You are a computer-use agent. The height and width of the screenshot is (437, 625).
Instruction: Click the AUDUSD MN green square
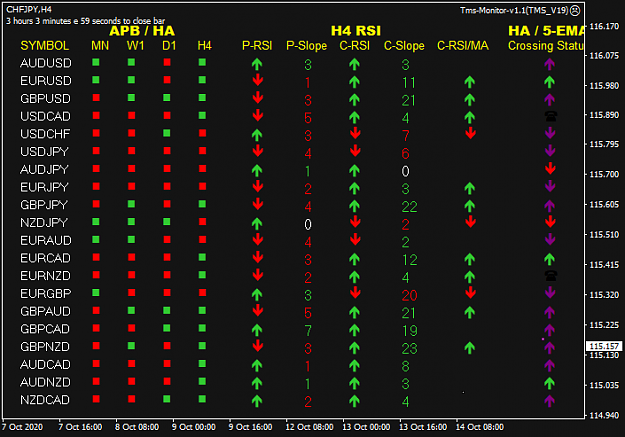(96, 62)
